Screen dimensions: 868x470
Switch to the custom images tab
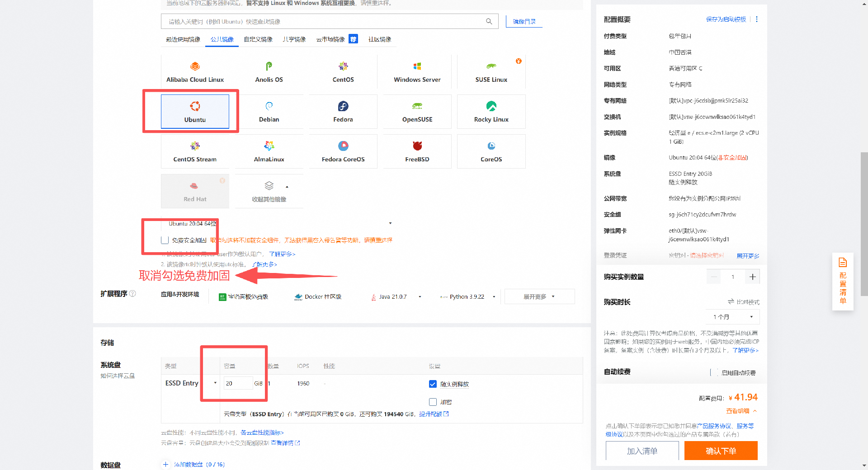(x=258, y=39)
